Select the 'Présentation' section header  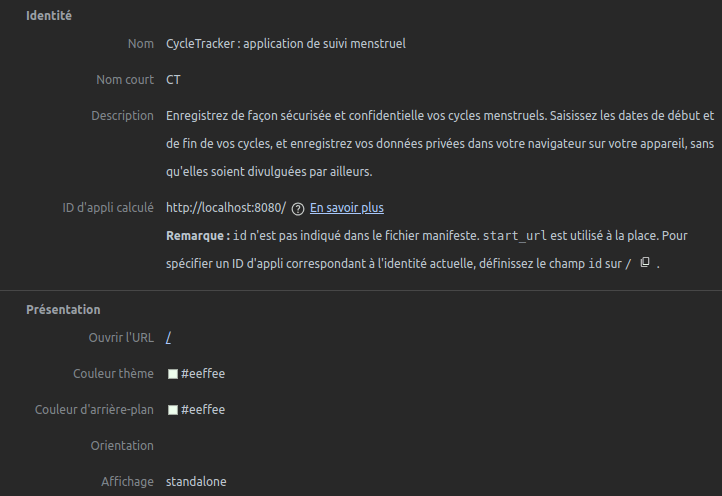pyautogui.click(x=63, y=310)
